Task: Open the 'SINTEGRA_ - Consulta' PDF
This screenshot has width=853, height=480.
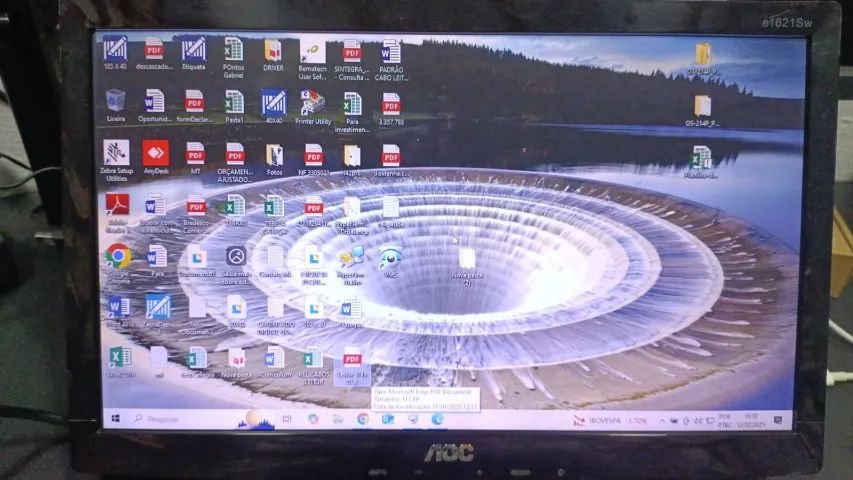Action: pos(351,60)
